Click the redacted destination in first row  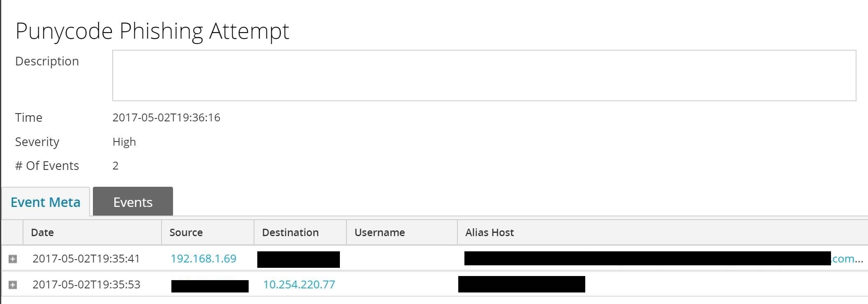pyautogui.click(x=298, y=260)
